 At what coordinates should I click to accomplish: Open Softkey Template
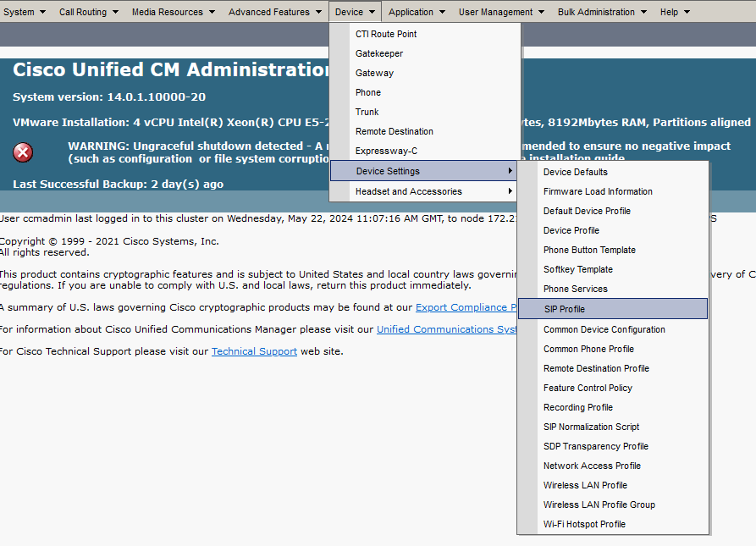tap(613, 269)
